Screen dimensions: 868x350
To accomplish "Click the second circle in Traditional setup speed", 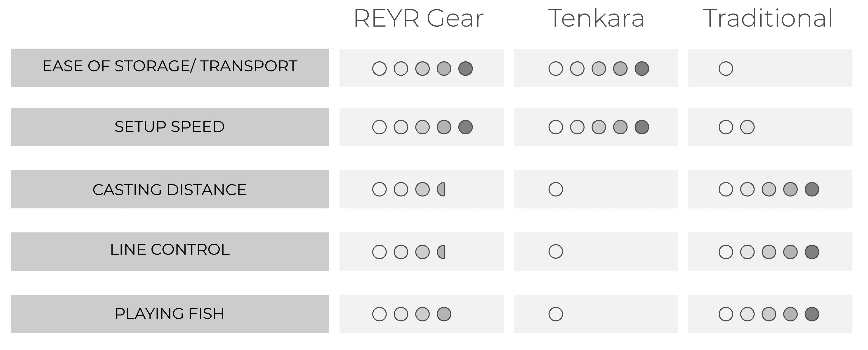I will (x=747, y=127).
